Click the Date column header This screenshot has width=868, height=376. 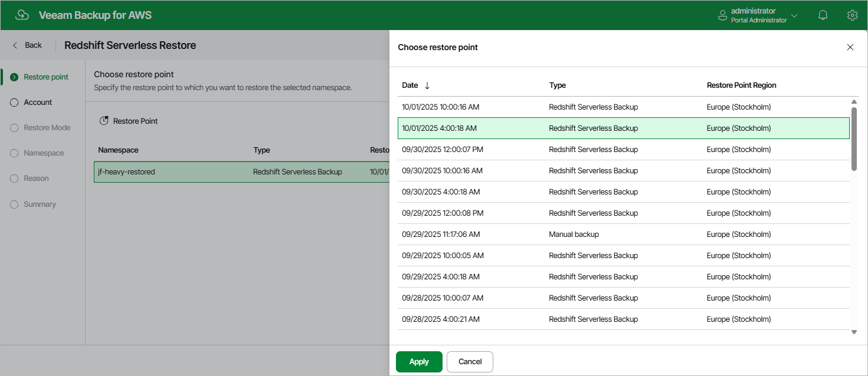pos(410,85)
